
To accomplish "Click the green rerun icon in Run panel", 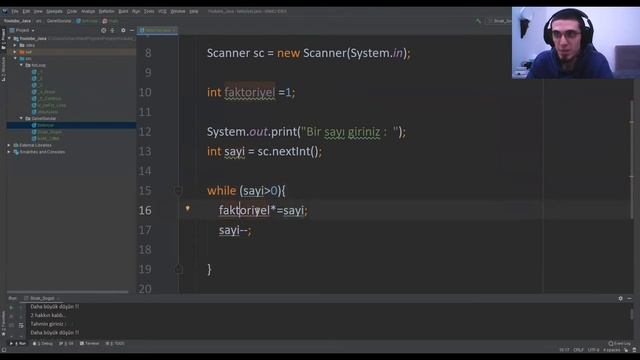I will click(x=11, y=307).
